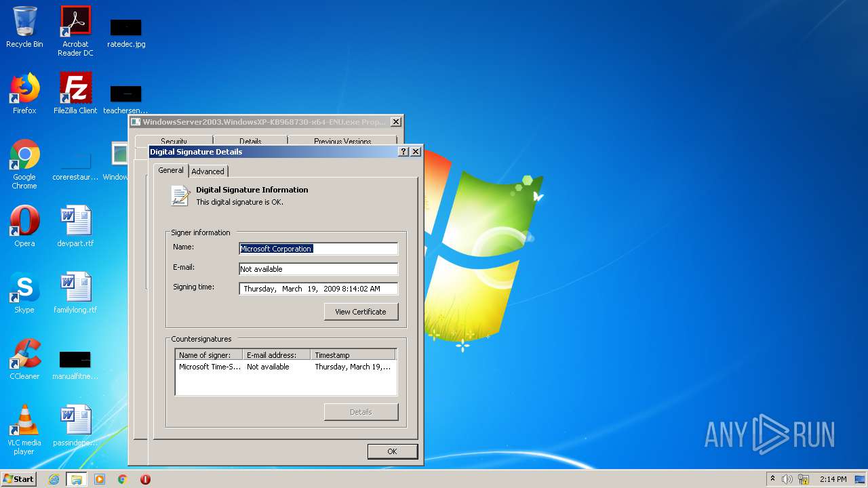This screenshot has width=868, height=488.
Task: Open Details tab in Properties window
Action: coord(250,141)
